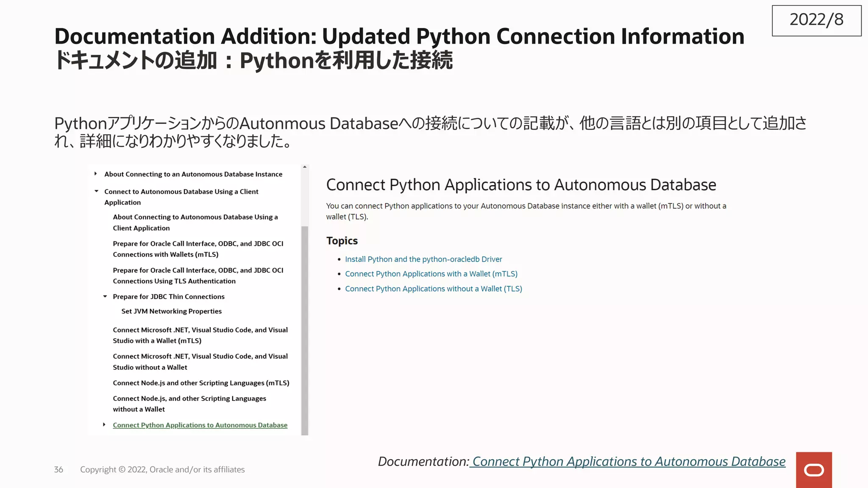Click the 2022/8 date box

pos(816,20)
